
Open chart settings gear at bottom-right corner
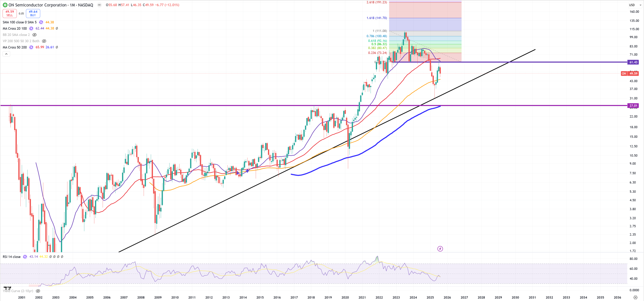[x=635, y=297]
